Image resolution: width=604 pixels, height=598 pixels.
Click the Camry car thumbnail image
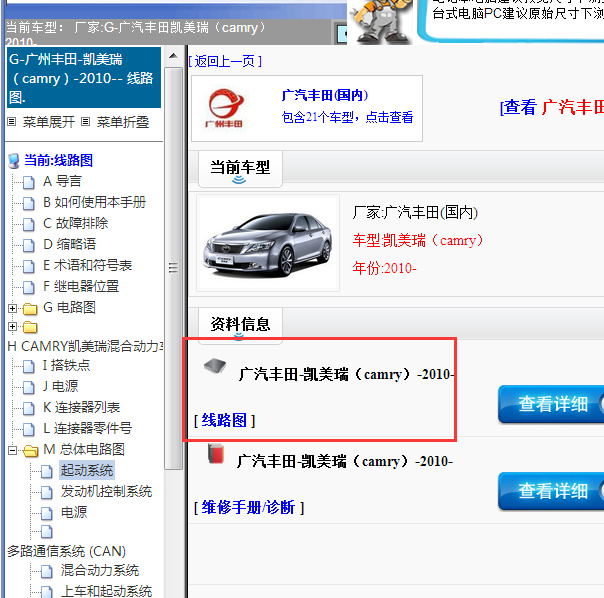pyautogui.click(x=268, y=243)
